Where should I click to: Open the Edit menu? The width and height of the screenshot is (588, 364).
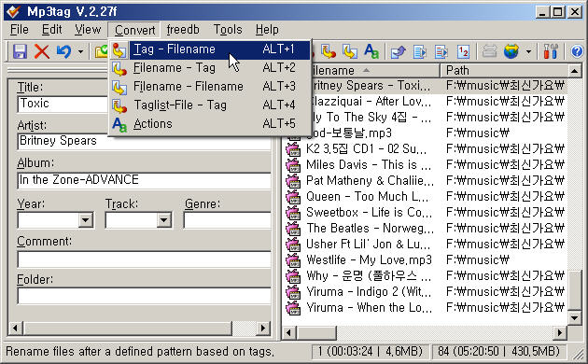(x=51, y=30)
